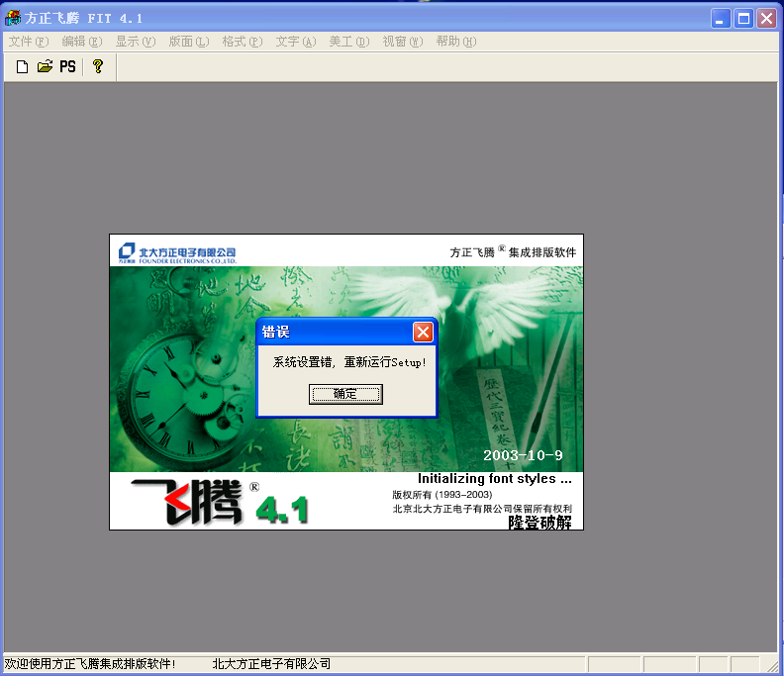Viewport: 784px width, 676px height.
Task: Open the 版面(L) menu
Action: click(189, 42)
